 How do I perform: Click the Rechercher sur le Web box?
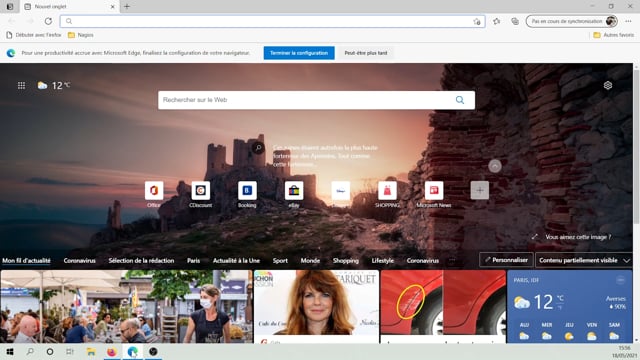(x=316, y=100)
